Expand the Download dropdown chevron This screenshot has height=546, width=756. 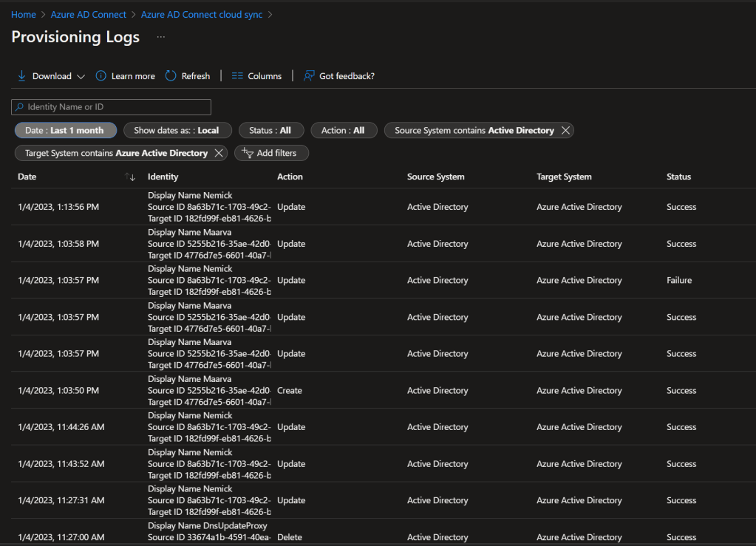pos(81,76)
